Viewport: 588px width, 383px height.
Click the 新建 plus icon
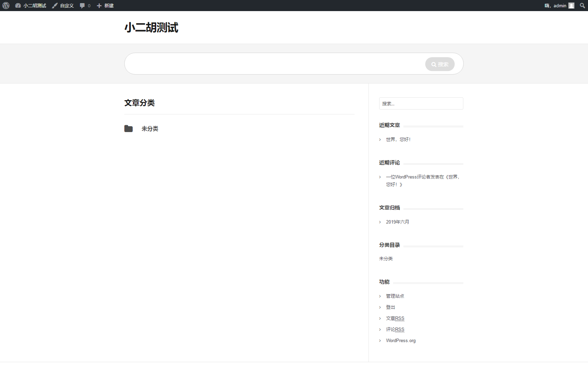pyautogui.click(x=99, y=6)
